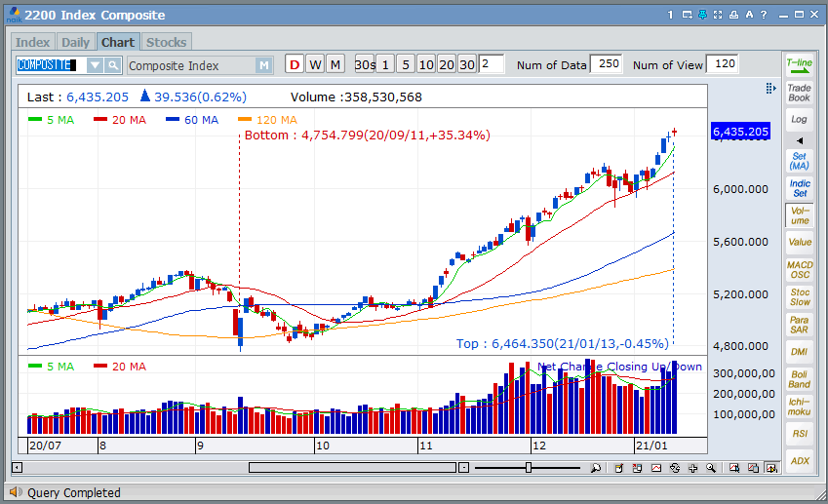Viewport: 828px width, 504px height.
Task: Adjust the chart zoom slider handle
Action: coord(529,468)
